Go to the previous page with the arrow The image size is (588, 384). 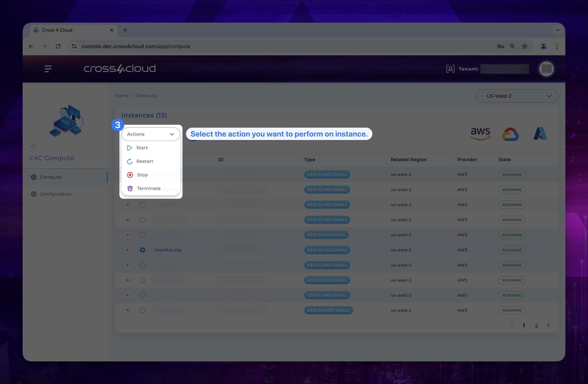(x=512, y=325)
